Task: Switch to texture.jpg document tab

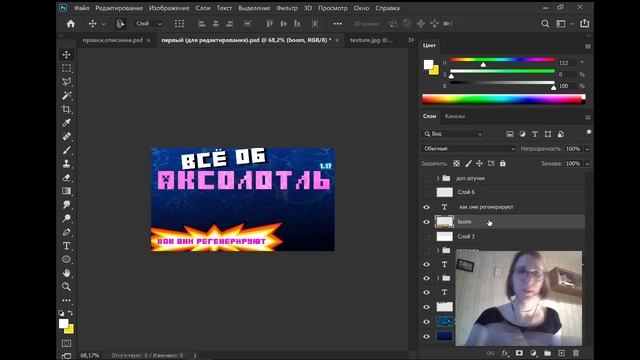Action: pyautogui.click(x=371, y=40)
